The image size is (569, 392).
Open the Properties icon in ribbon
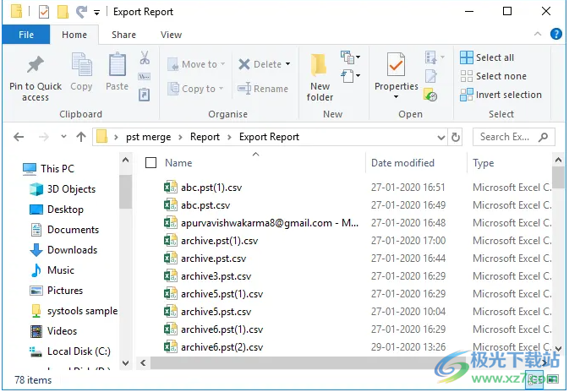[396, 66]
